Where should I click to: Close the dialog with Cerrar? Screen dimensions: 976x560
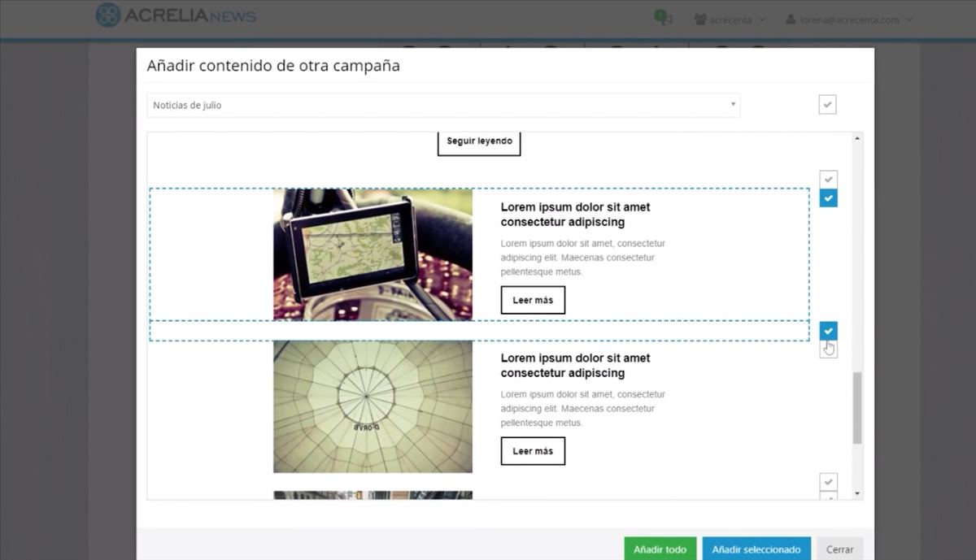point(839,549)
